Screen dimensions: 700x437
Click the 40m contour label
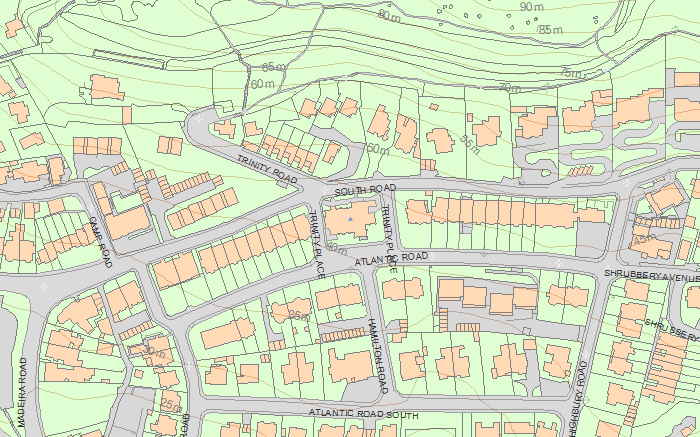point(337,249)
